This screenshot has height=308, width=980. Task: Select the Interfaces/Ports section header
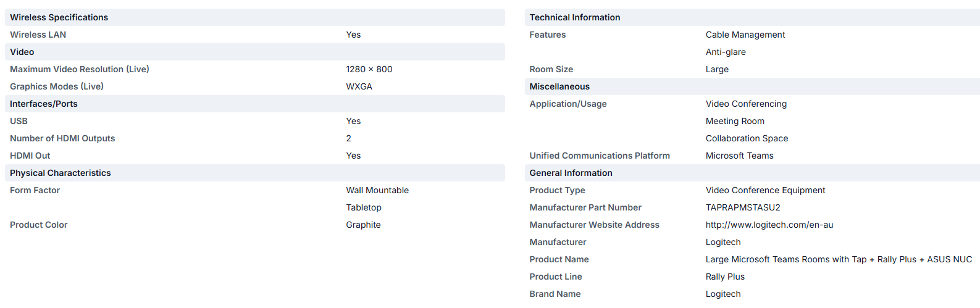44,104
